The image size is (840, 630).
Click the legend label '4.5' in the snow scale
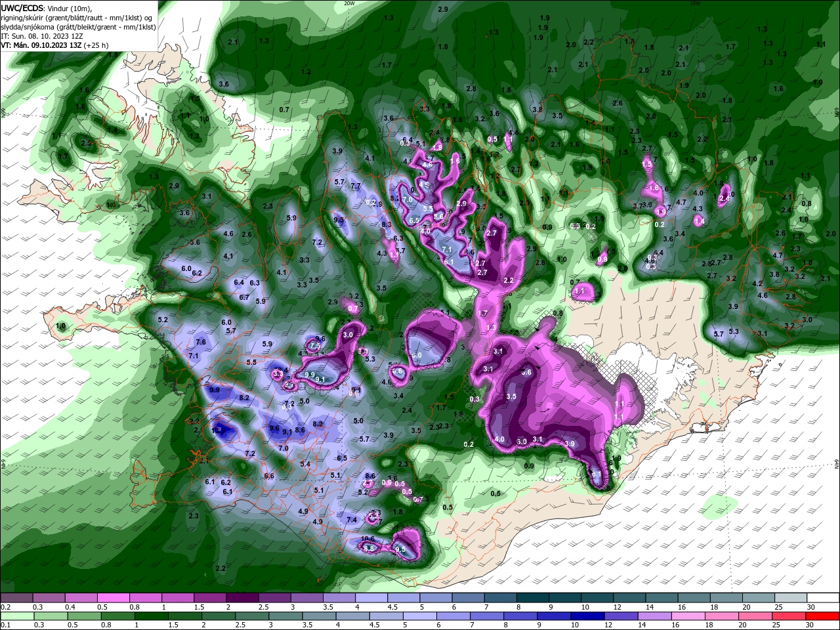(392, 607)
